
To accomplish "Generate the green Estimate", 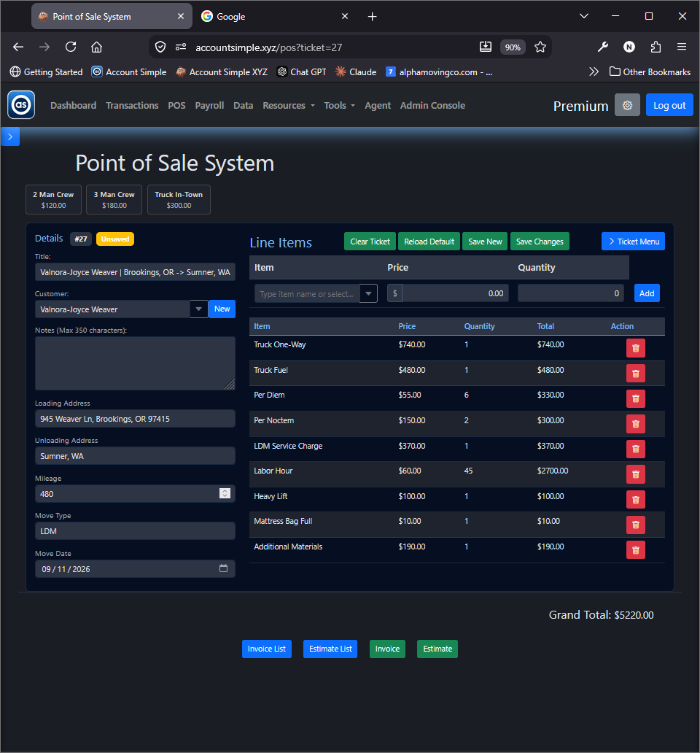I will [437, 649].
